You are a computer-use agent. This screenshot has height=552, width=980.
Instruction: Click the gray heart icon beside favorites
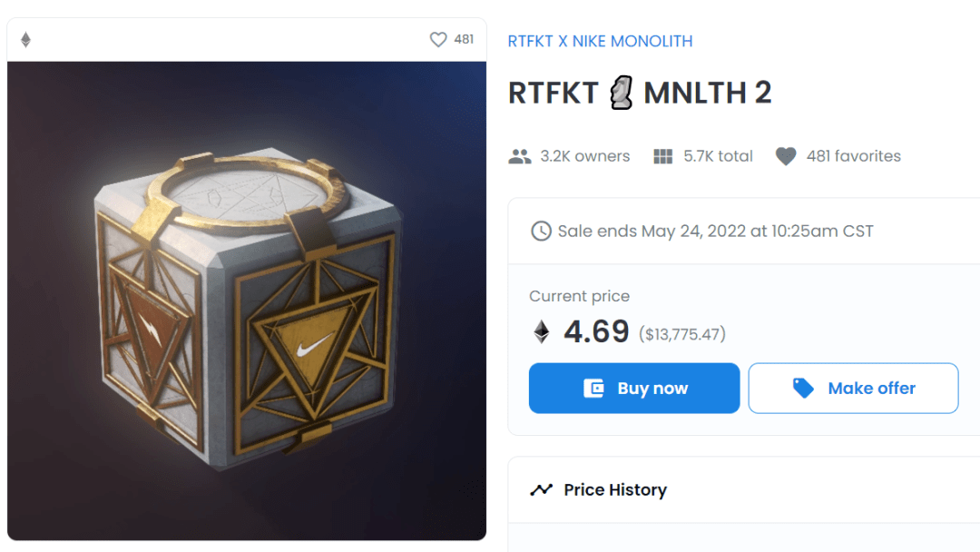[786, 156]
